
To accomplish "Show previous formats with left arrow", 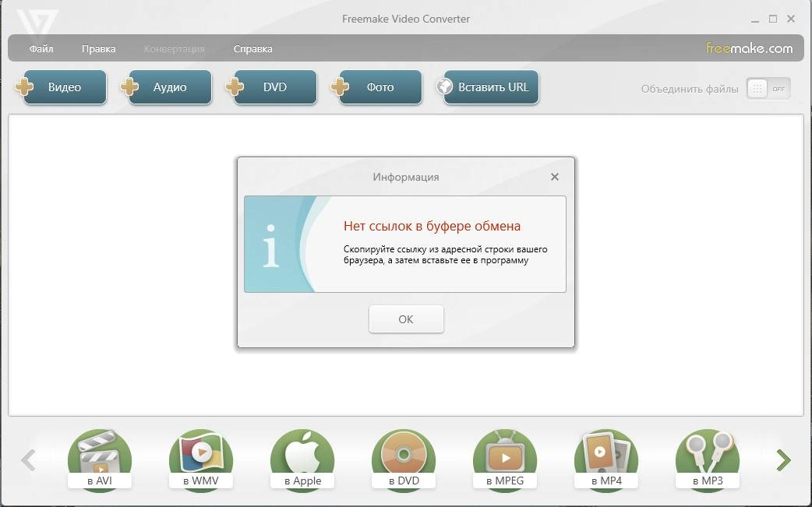I will point(29,460).
